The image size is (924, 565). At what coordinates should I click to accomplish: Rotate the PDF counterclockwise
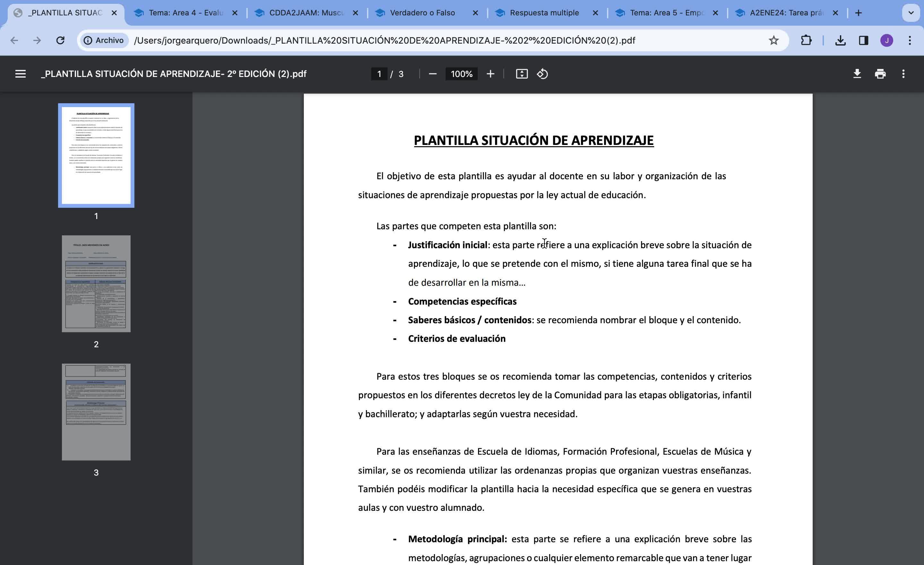pyautogui.click(x=542, y=74)
